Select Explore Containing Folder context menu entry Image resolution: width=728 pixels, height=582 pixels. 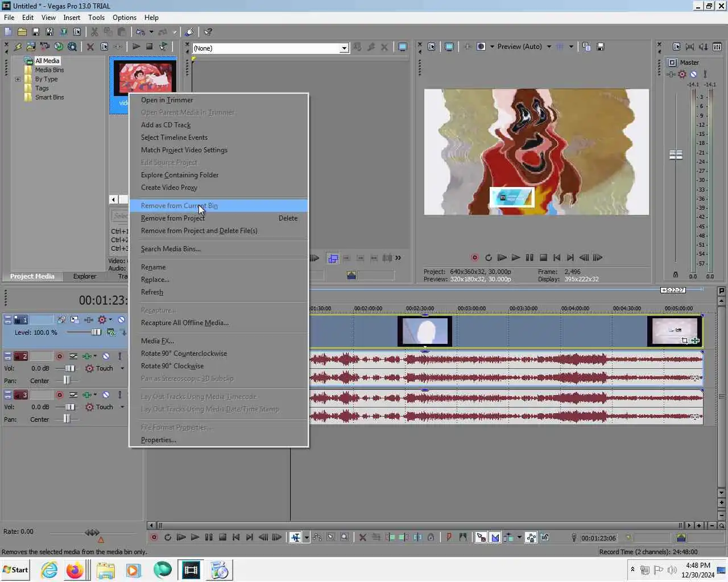tap(218, 175)
